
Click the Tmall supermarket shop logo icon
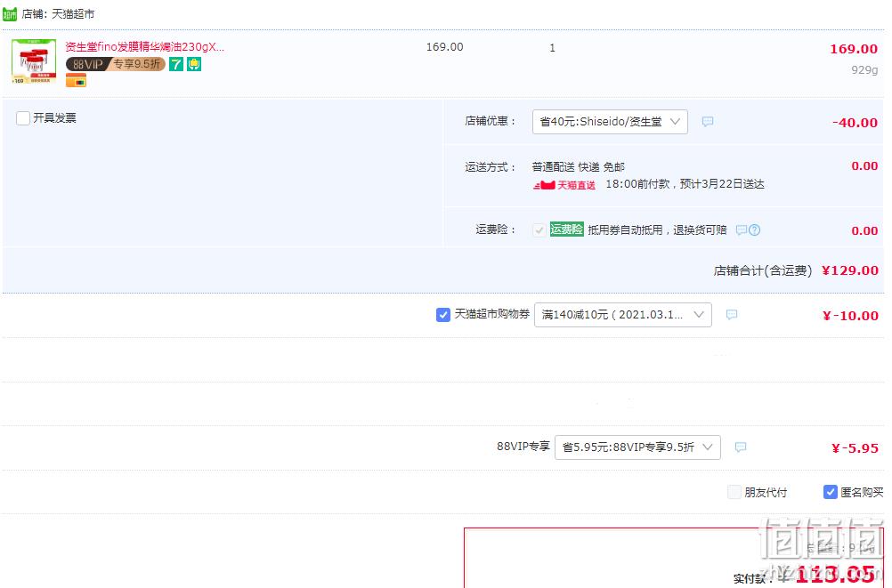10,13
